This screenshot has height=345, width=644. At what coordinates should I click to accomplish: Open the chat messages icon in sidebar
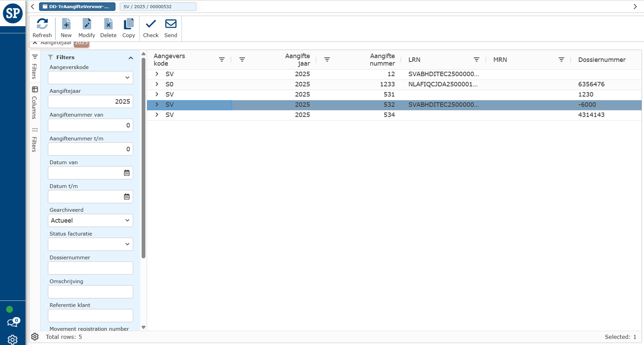(13, 322)
